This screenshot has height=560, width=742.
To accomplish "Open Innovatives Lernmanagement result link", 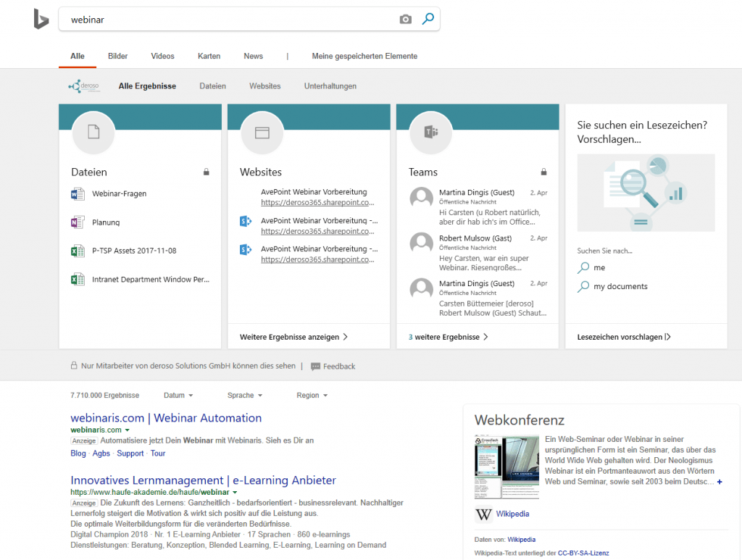I will (x=203, y=480).
